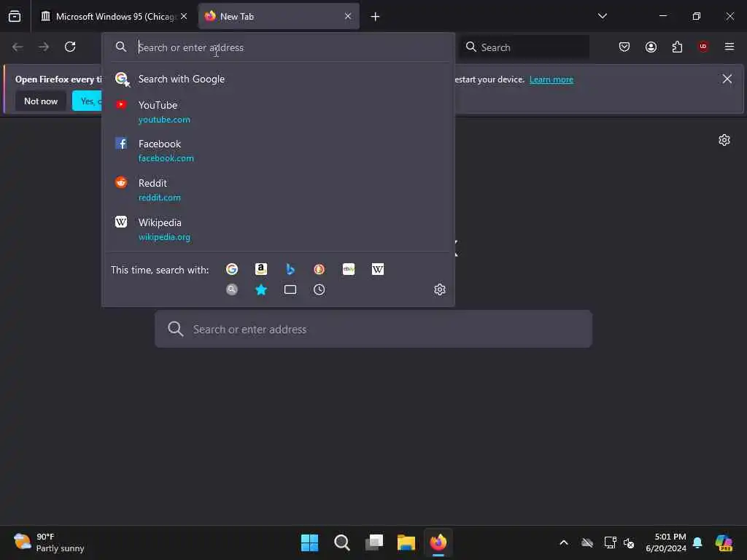
Task: Open the uBlock Origin extension icon
Action: coord(703,47)
